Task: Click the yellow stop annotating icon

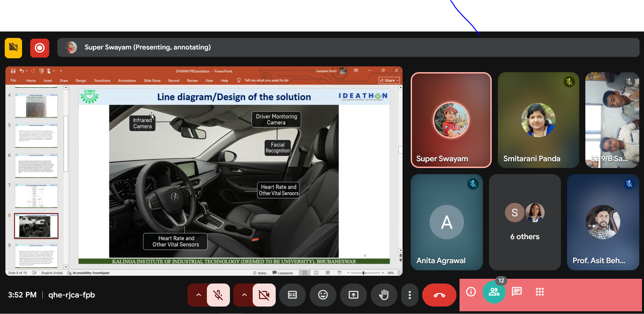Action: 14,48
